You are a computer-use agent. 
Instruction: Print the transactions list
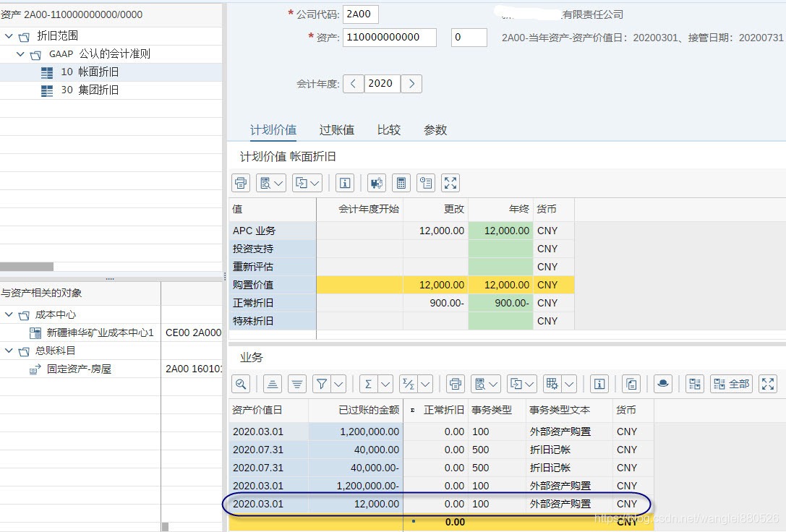tap(455, 385)
